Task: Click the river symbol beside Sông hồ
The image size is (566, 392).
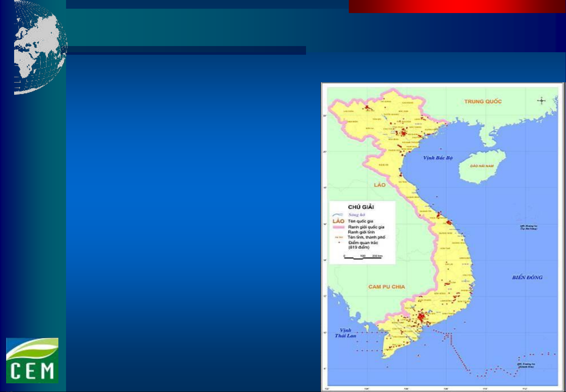Action: point(338,215)
